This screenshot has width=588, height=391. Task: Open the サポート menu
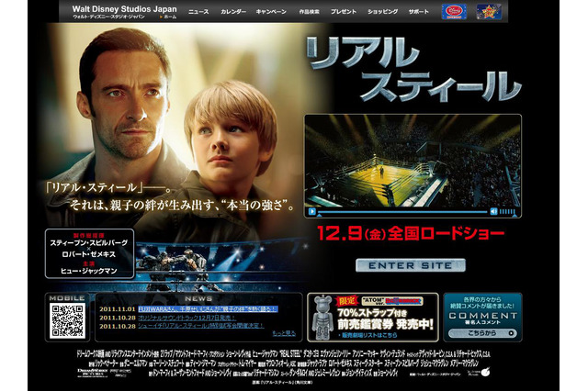tap(419, 12)
